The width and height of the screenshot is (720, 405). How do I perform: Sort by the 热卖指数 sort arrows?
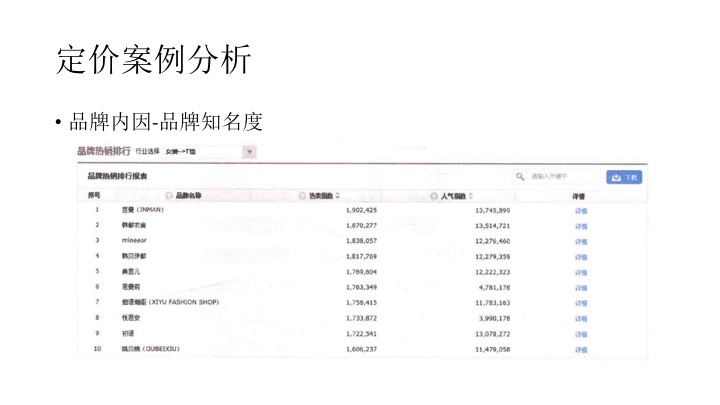[x=338, y=196]
